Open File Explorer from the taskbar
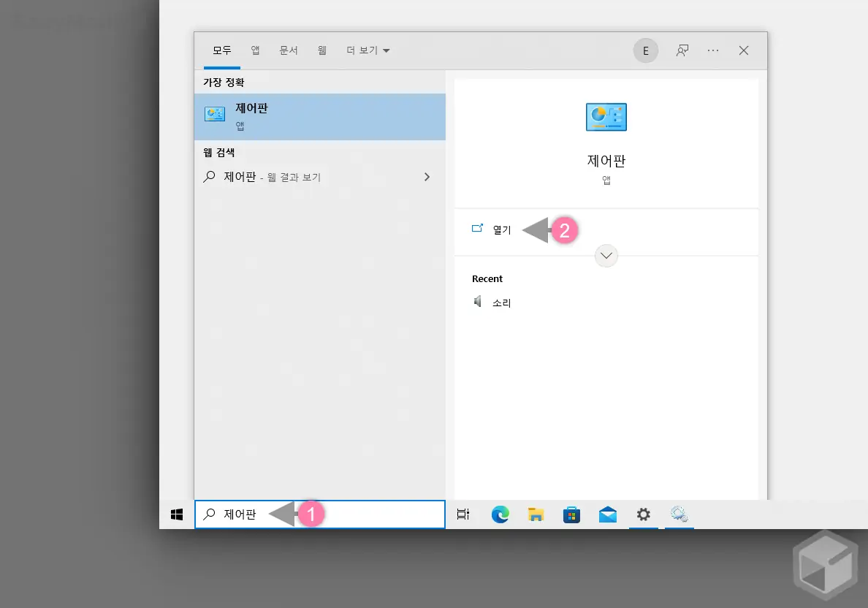Image resolution: width=868 pixels, height=608 pixels. [x=536, y=514]
